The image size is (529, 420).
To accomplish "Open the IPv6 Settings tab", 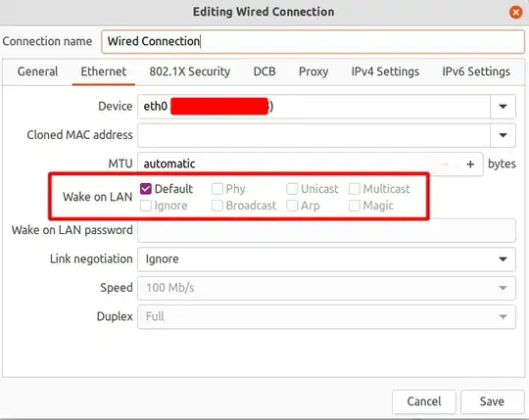I will click(476, 71).
